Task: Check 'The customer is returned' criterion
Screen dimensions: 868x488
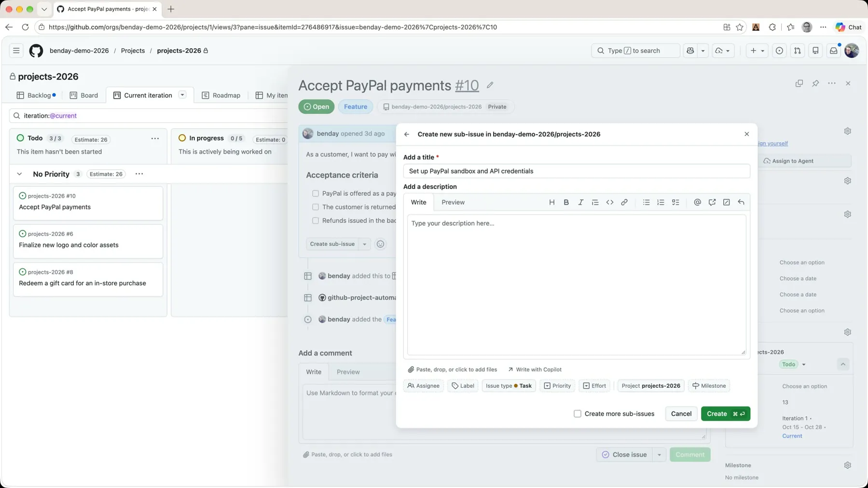Action: (316, 207)
